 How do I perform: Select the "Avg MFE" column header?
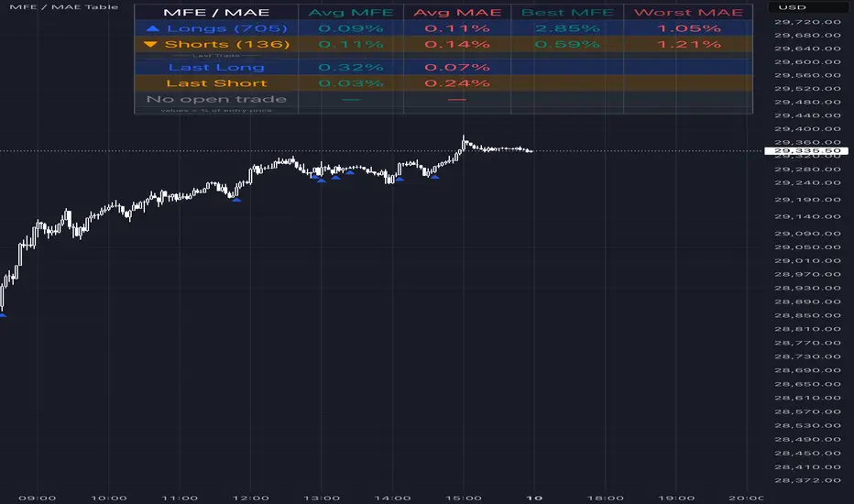click(351, 12)
